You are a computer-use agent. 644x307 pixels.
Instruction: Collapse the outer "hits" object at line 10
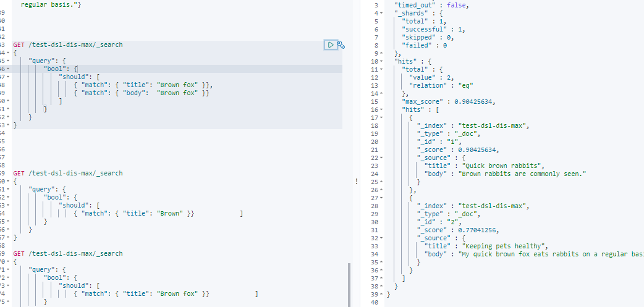pyautogui.click(x=383, y=62)
